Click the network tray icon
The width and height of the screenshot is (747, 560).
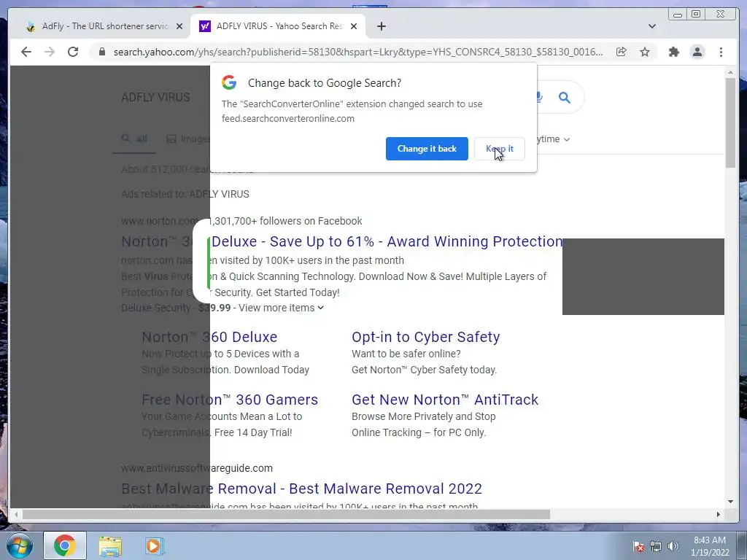coord(656,546)
